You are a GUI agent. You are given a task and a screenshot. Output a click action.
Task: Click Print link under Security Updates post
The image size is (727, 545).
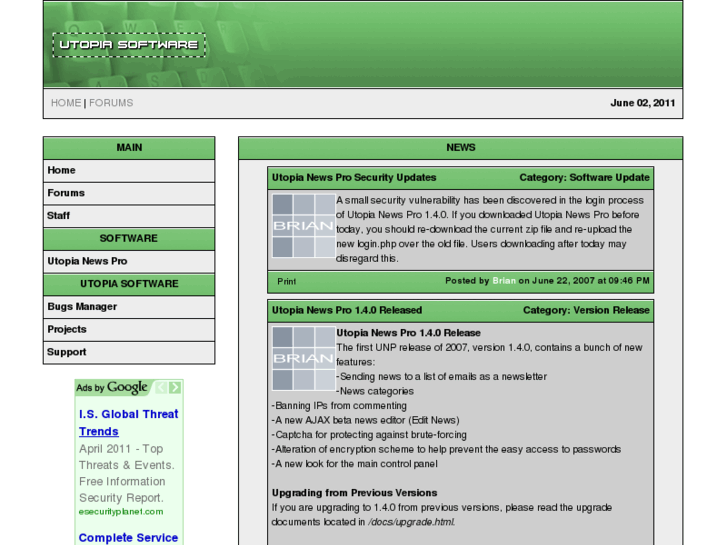coord(287,282)
